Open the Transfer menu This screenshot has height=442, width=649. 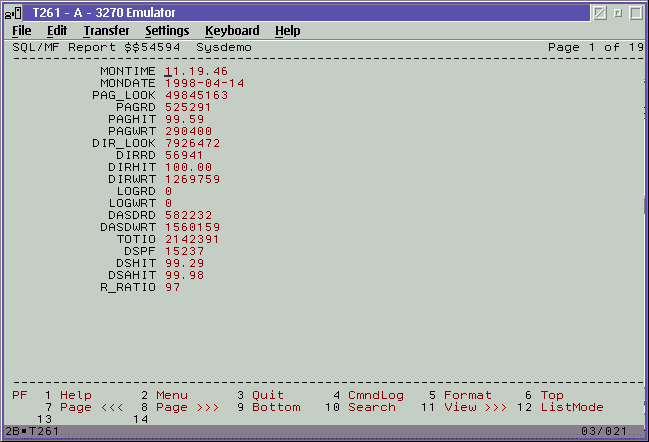(106, 31)
